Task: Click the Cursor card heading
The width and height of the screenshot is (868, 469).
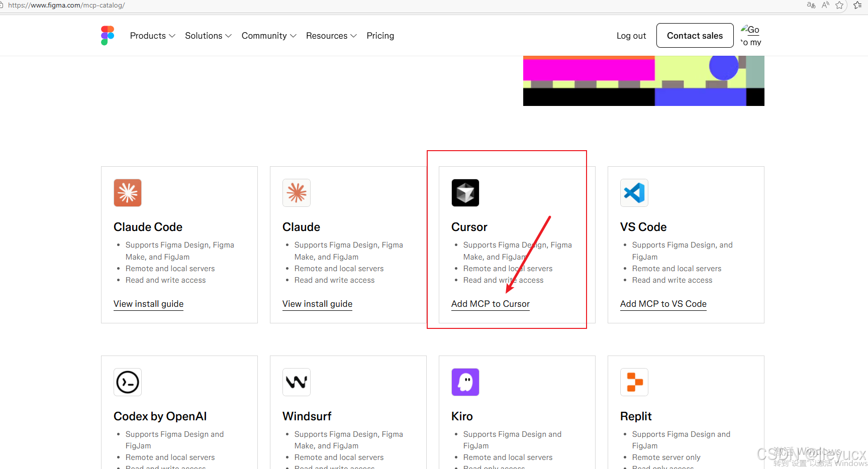Action: (469, 227)
